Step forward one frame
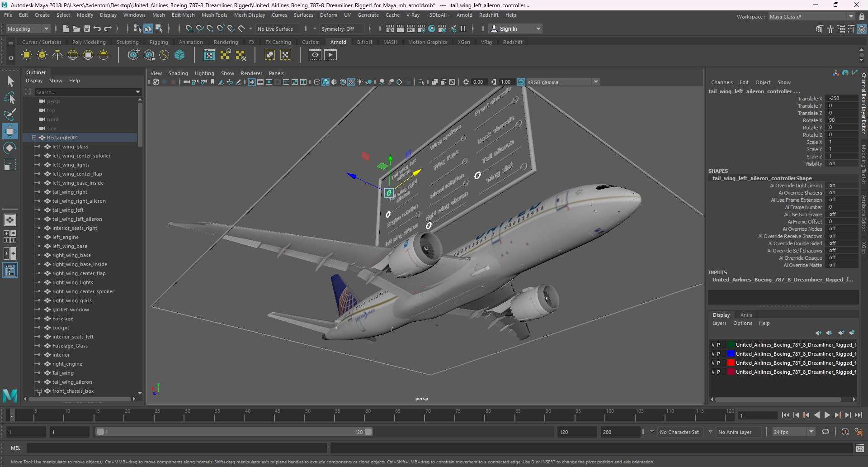The width and height of the screenshot is (868, 467). click(x=848, y=415)
